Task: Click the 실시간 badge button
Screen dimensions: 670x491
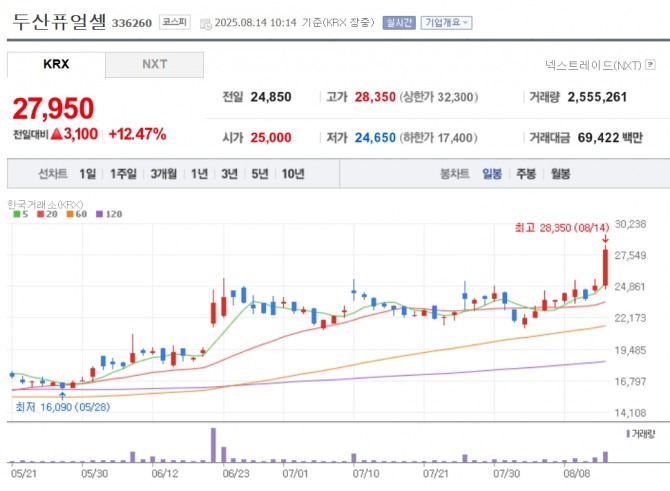Action: click(x=398, y=22)
